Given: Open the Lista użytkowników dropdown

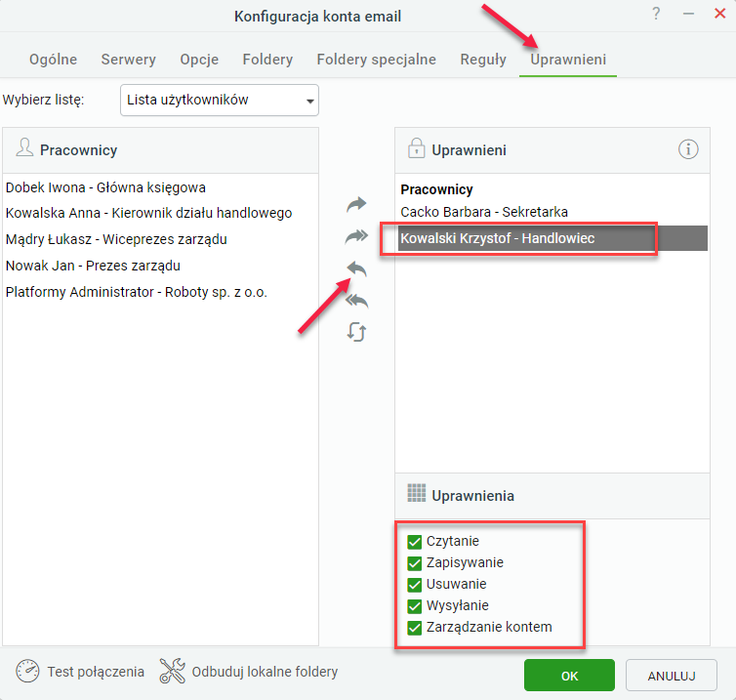Looking at the screenshot, I should (x=220, y=100).
